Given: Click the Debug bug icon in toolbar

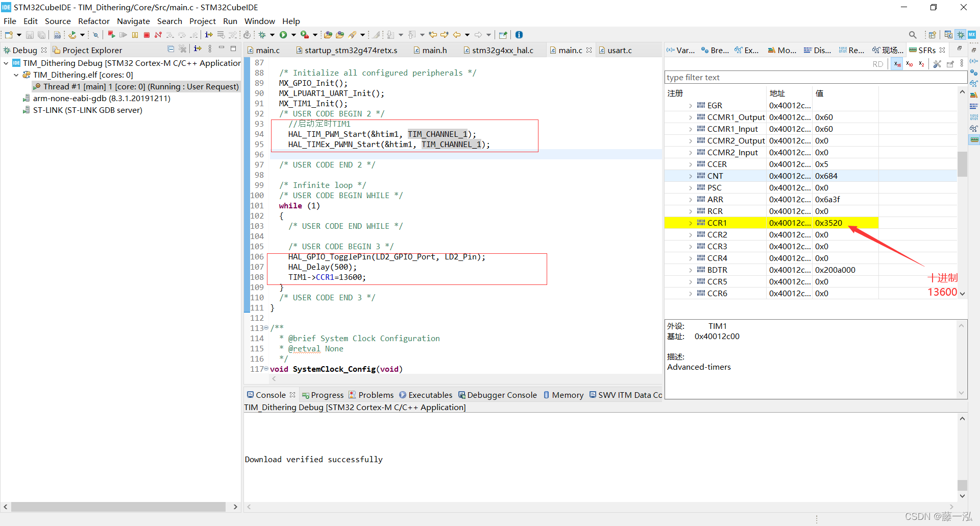Looking at the screenshot, I should (262, 35).
